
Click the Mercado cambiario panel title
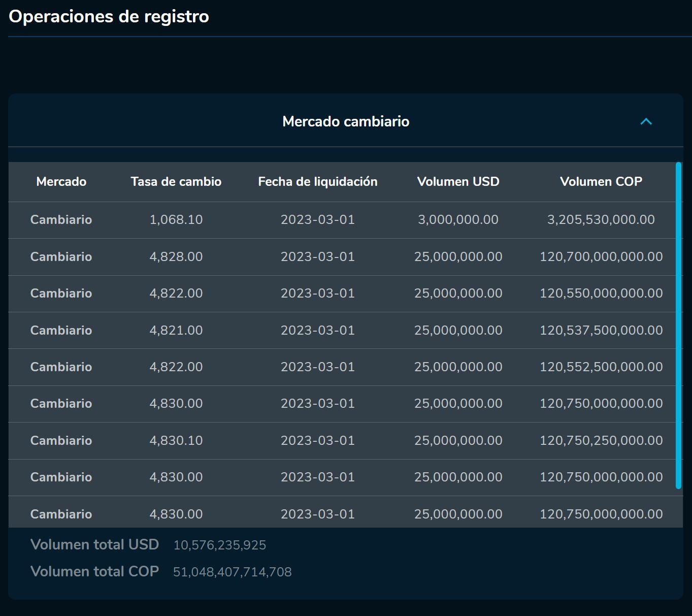pyautogui.click(x=345, y=121)
